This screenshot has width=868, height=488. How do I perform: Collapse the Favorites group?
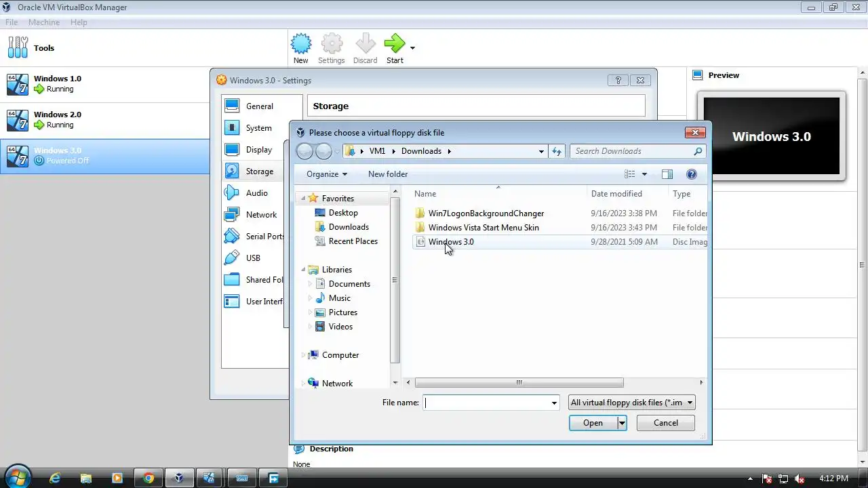coord(302,199)
